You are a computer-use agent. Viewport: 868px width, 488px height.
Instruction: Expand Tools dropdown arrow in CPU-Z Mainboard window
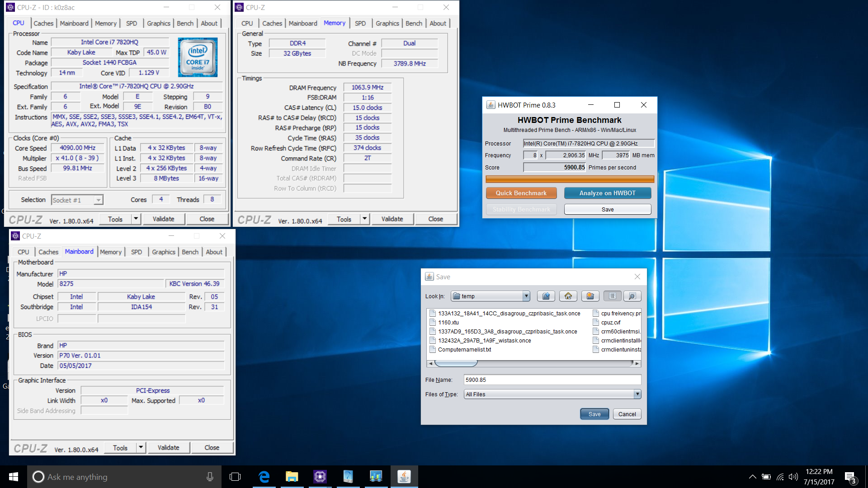pos(141,448)
